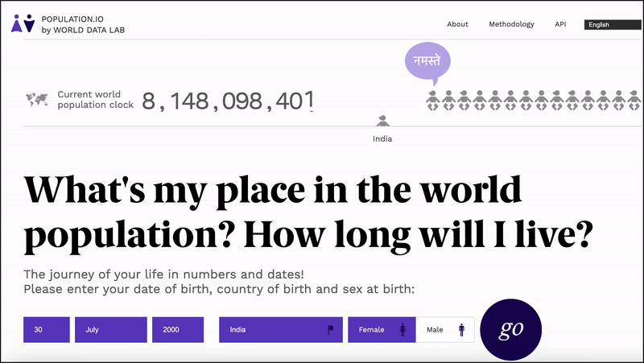Click the POPULATION.IO site title
The width and height of the screenshot is (644, 363).
tap(72, 19)
